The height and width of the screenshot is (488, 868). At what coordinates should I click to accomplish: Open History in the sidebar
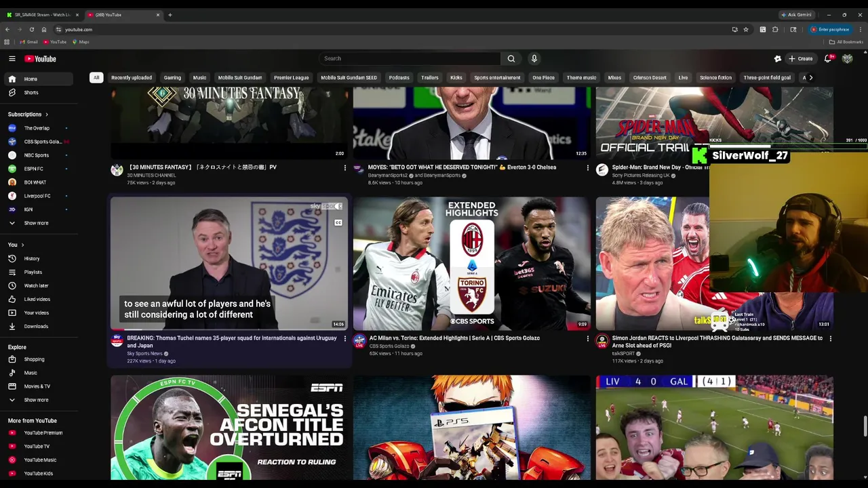(39, 258)
